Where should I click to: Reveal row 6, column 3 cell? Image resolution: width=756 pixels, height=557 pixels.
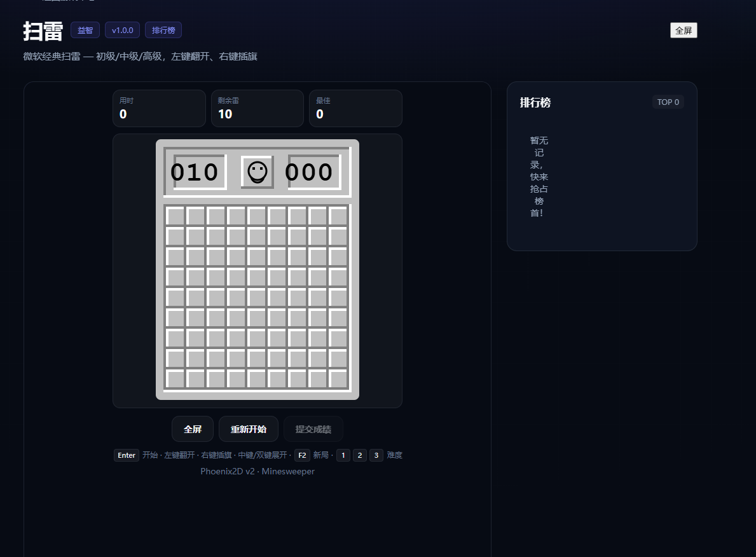click(216, 317)
